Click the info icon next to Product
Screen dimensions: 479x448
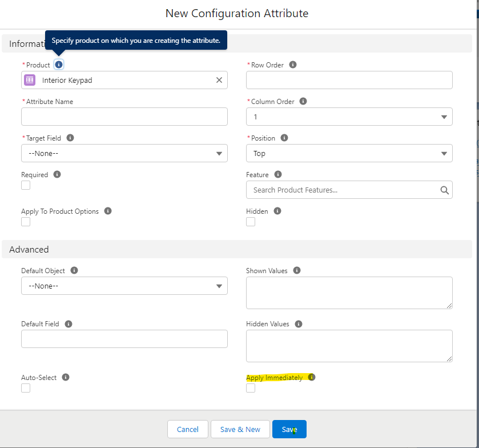click(59, 65)
